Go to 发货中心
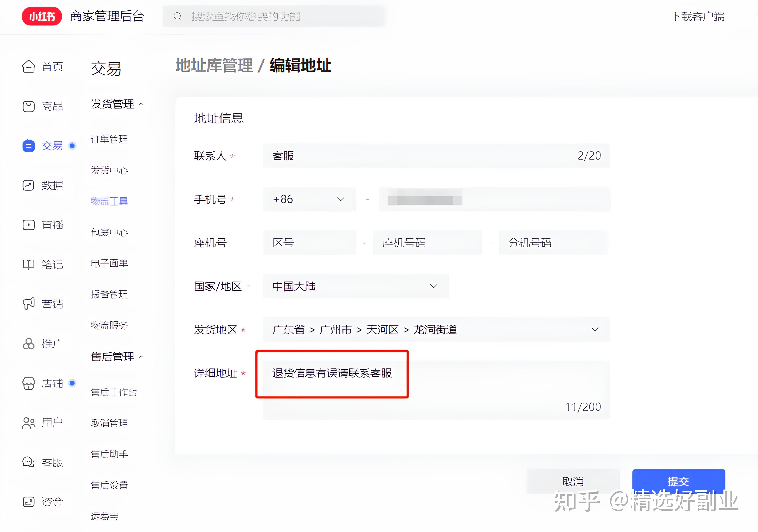This screenshot has width=758, height=532. pyautogui.click(x=109, y=170)
